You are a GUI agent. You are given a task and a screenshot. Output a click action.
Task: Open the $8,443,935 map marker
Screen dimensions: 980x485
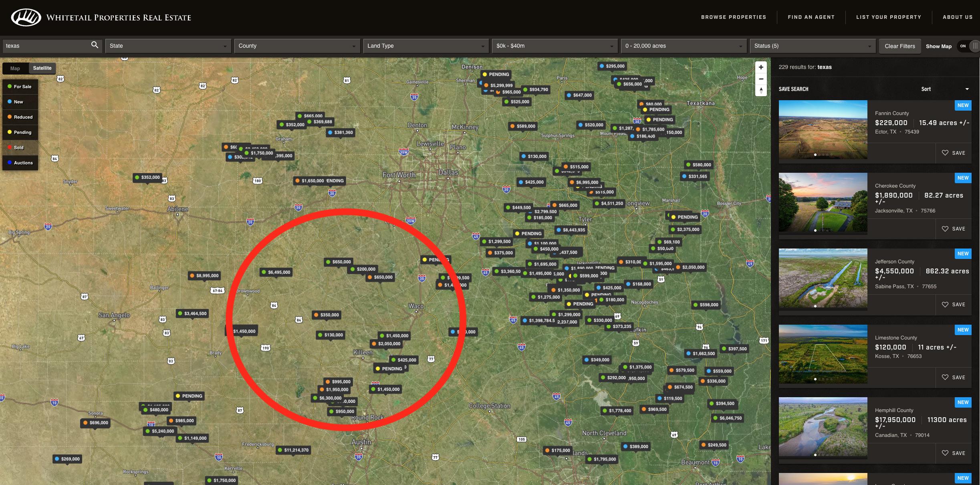(x=571, y=230)
